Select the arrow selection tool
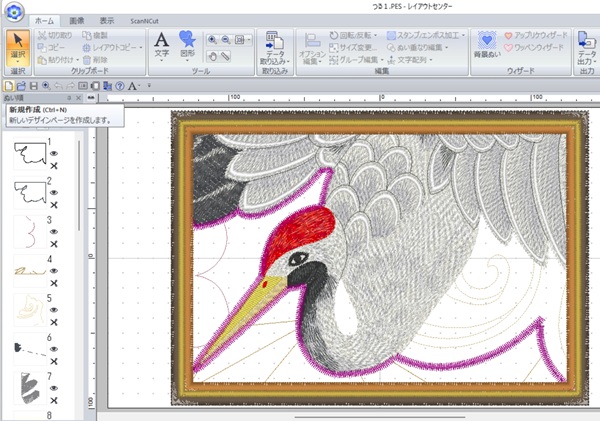Viewport: 600px width, 421px height. coord(18,47)
